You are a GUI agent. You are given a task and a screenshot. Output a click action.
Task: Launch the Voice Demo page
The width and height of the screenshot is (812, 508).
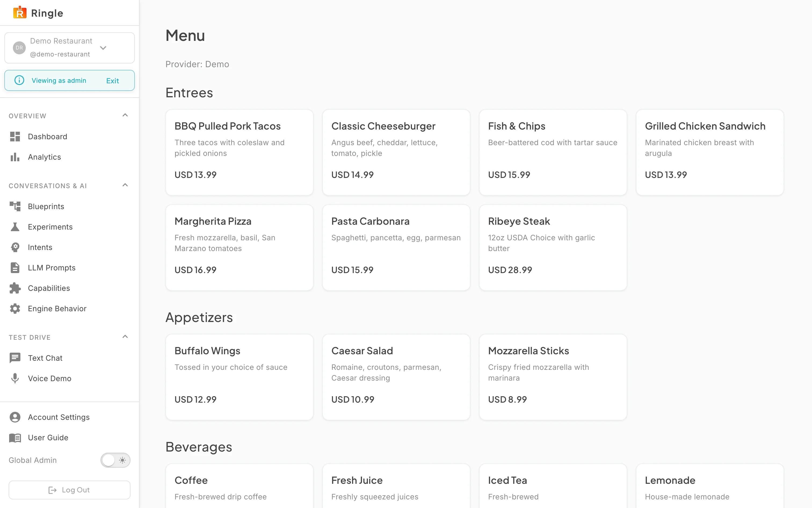70,378
